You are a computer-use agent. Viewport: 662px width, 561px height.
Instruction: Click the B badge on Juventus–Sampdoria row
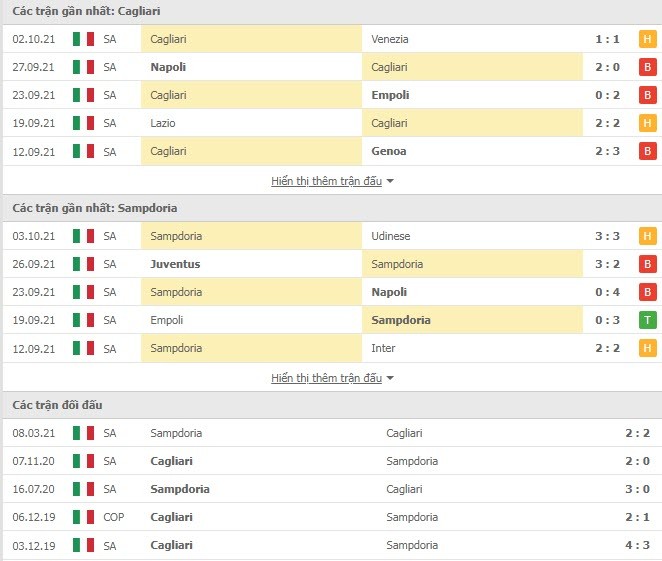[x=647, y=264]
